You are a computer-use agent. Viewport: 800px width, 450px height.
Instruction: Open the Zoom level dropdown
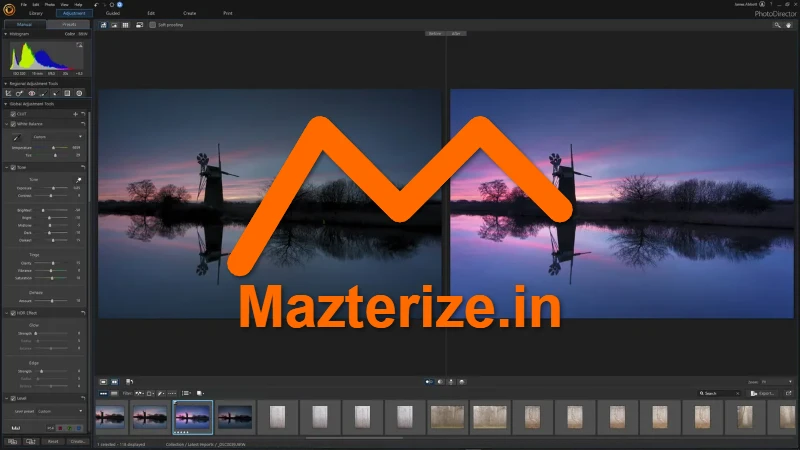777,382
